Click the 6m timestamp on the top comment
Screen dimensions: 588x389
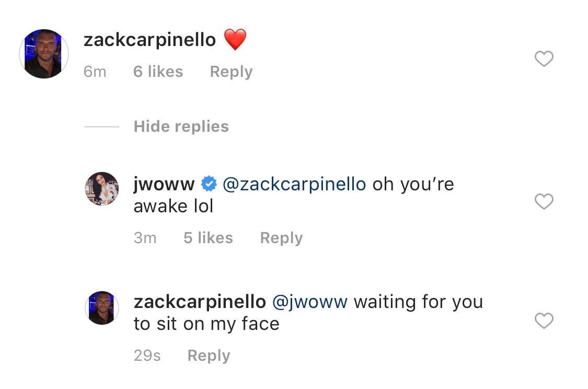(x=95, y=72)
